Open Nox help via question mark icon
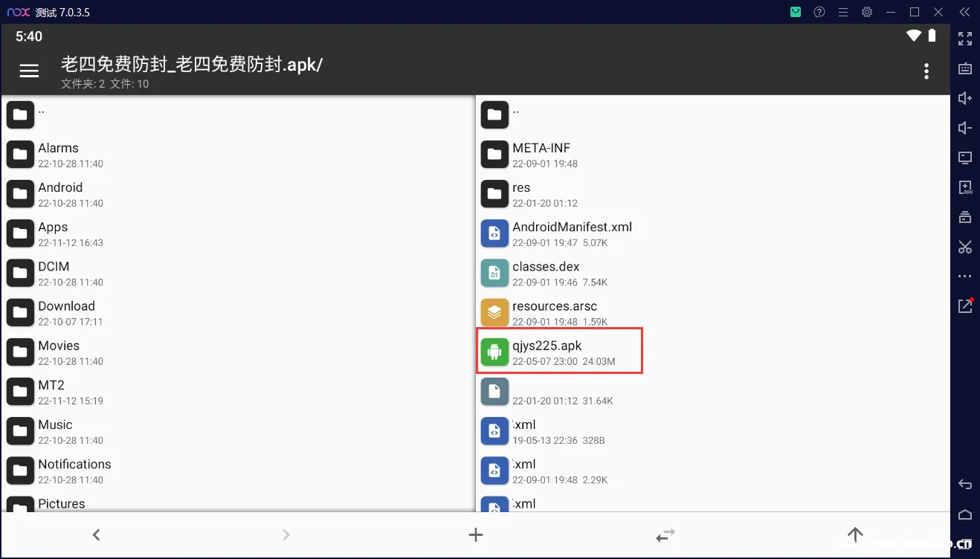980x559 pixels. [x=819, y=12]
